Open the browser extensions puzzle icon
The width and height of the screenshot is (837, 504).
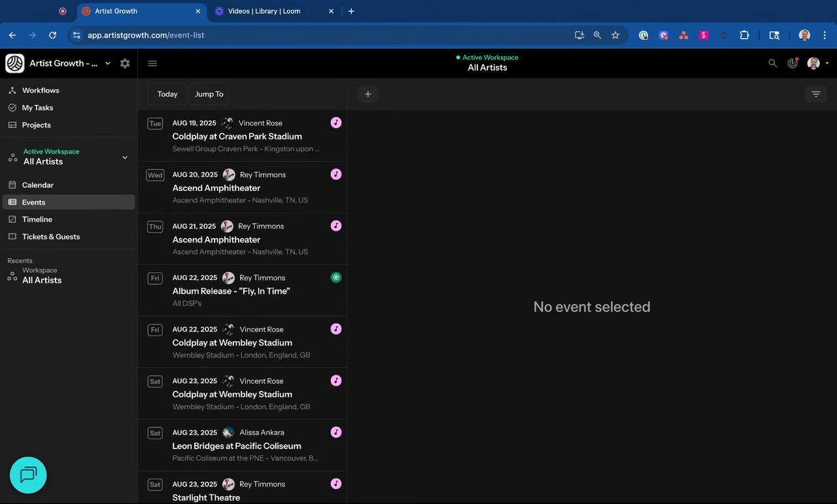(744, 35)
